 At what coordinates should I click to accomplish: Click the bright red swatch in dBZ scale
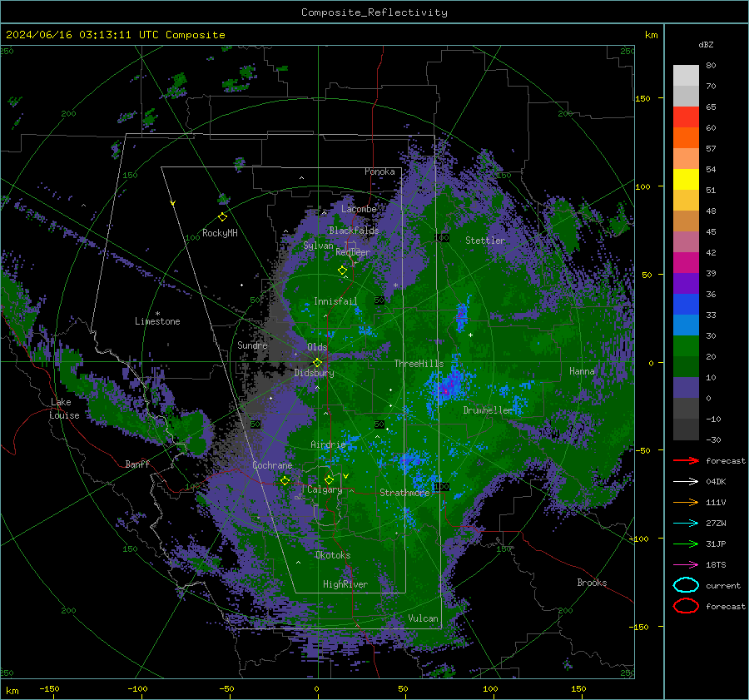686,117
